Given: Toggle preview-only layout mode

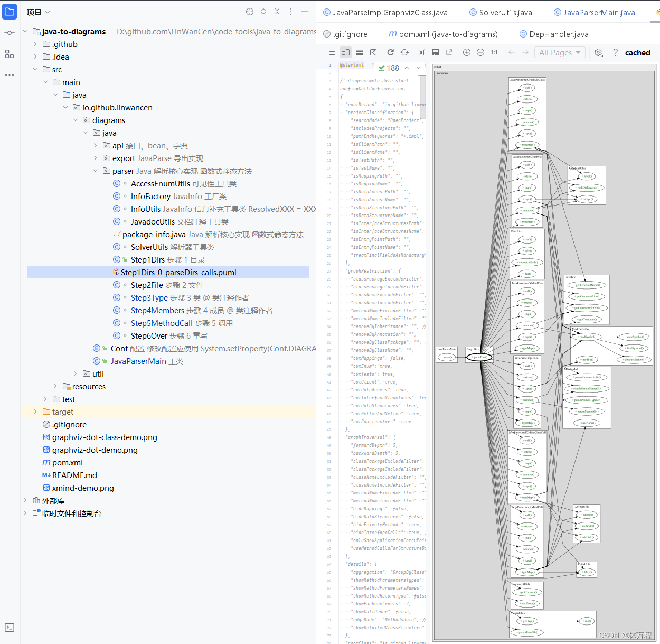Looking at the screenshot, I should coord(360,52).
